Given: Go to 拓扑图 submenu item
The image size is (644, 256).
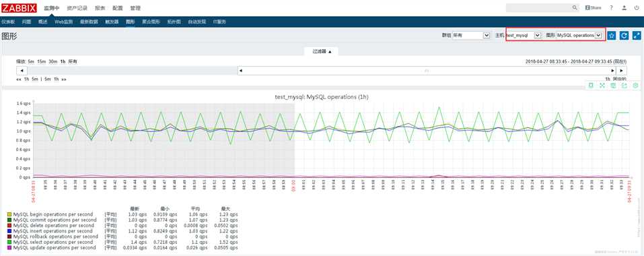Looking at the screenshot, I should [174, 22].
